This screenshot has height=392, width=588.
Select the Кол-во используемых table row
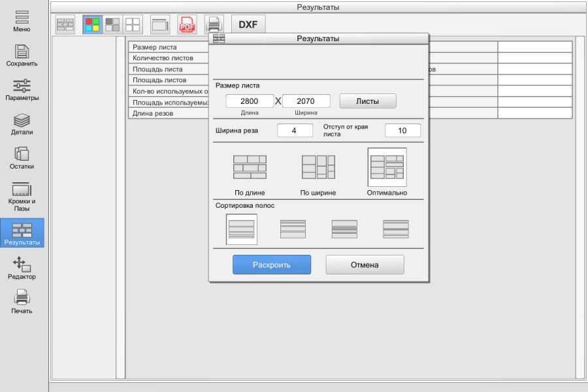(x=169, y=91)
